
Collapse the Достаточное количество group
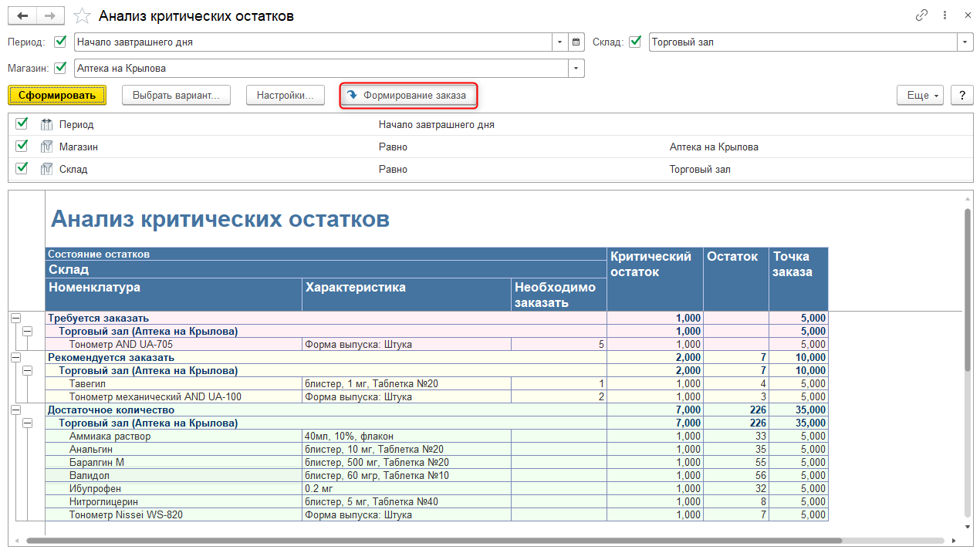pyautogui.click(x=15, y=410)
